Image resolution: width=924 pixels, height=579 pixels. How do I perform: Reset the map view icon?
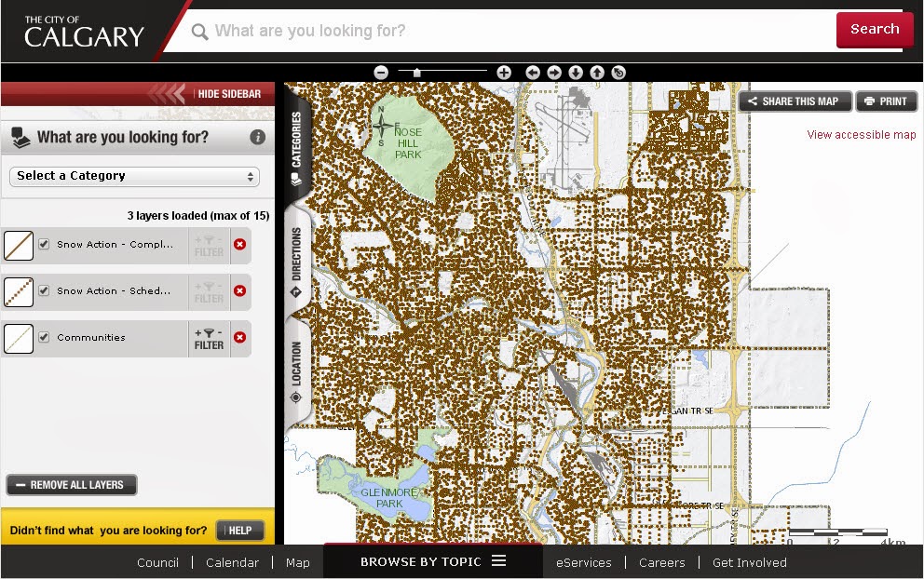point(618,73)
